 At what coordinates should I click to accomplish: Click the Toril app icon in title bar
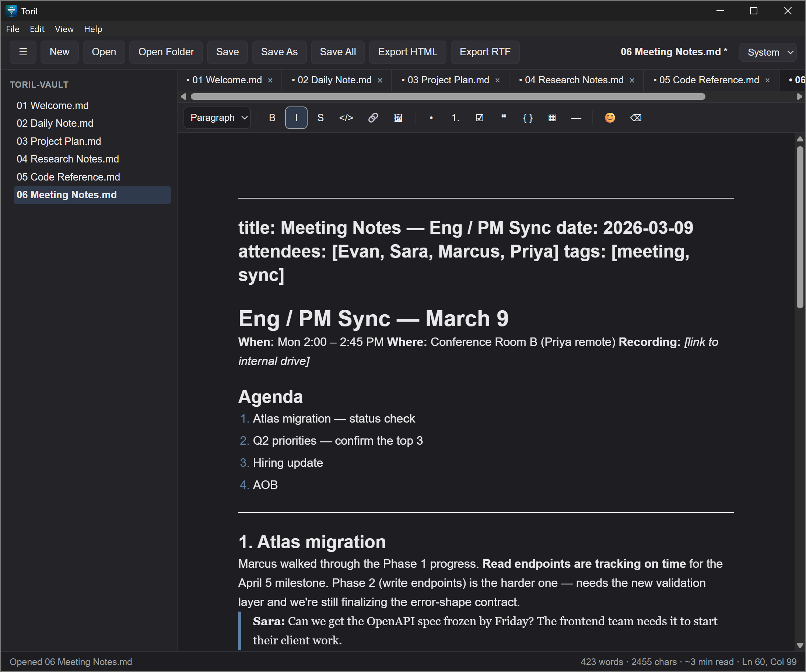[x=11, y=11]
